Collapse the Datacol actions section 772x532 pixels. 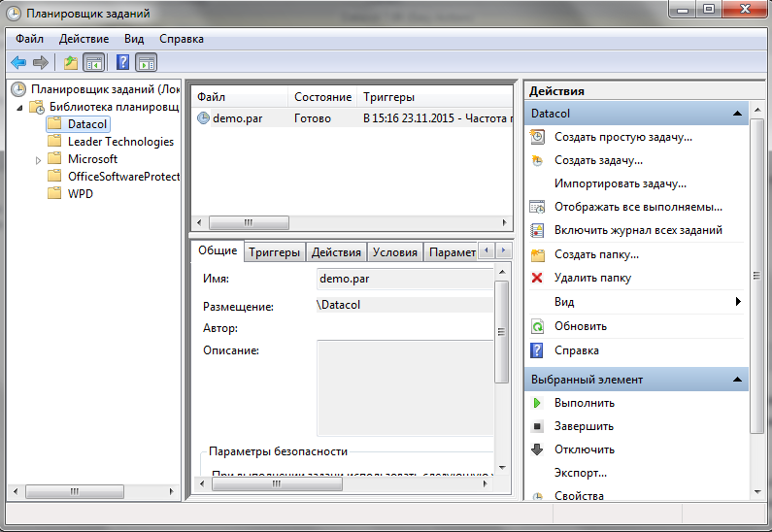pos(737,114)
